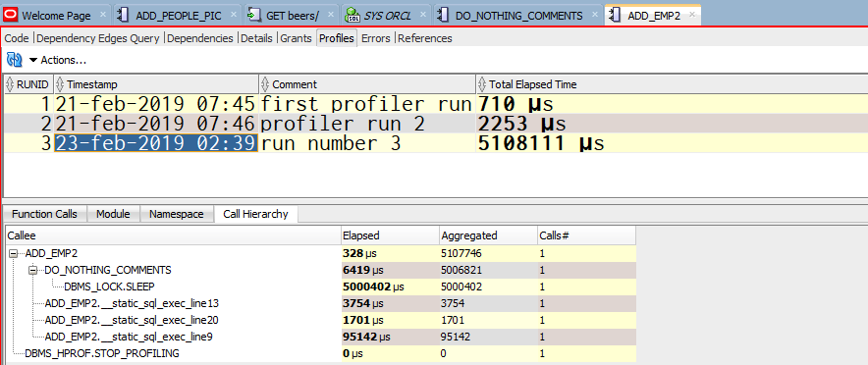Click the 328 µs elapsed value
Image resolution: width=868 pixels, height=365 pixels.
coord(359,254)
